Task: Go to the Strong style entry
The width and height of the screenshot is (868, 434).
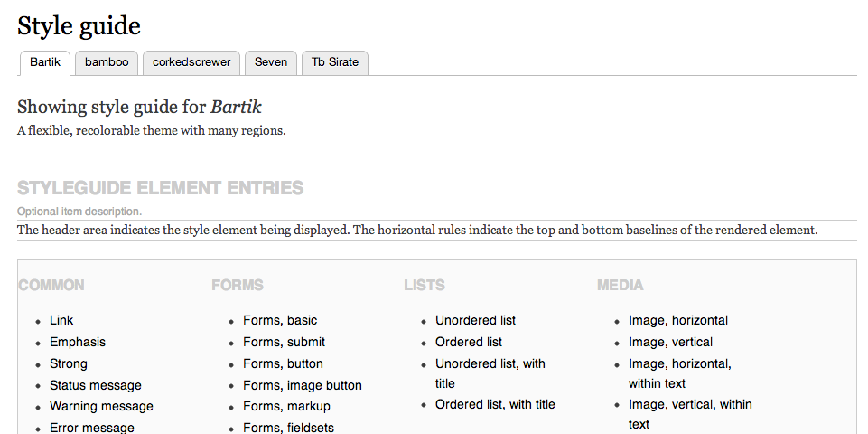Action: coord(69,363)
